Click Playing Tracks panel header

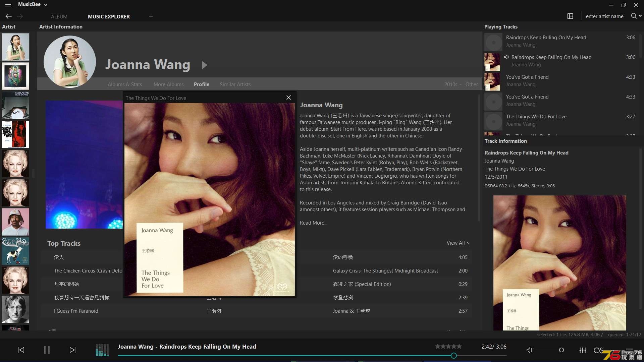(501, 27)
